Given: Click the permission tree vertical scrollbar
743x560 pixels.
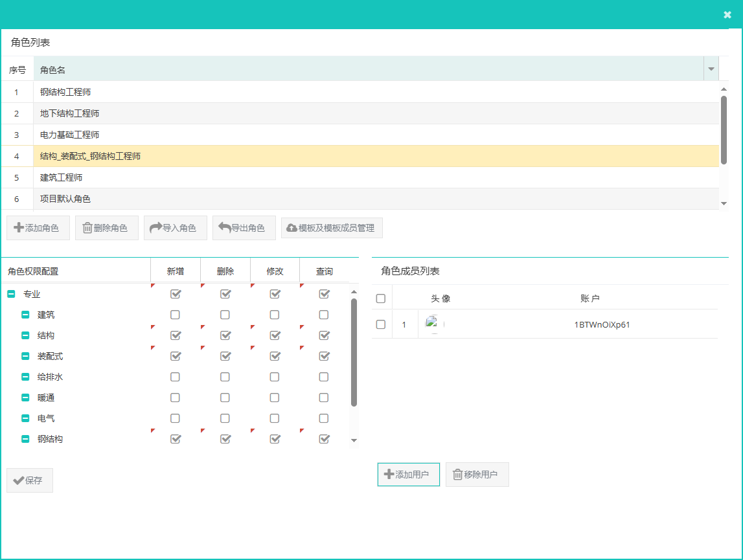Looking at the screenshot, I should coord(354,353).
